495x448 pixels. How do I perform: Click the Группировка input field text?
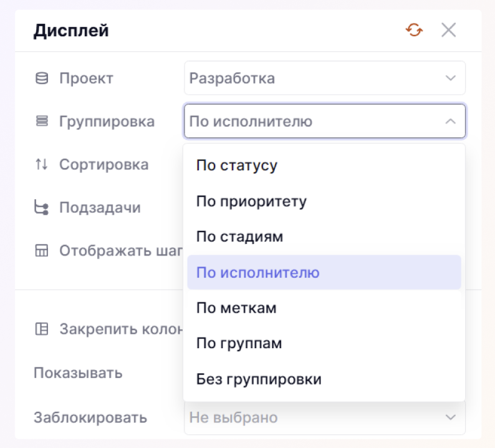251,122
